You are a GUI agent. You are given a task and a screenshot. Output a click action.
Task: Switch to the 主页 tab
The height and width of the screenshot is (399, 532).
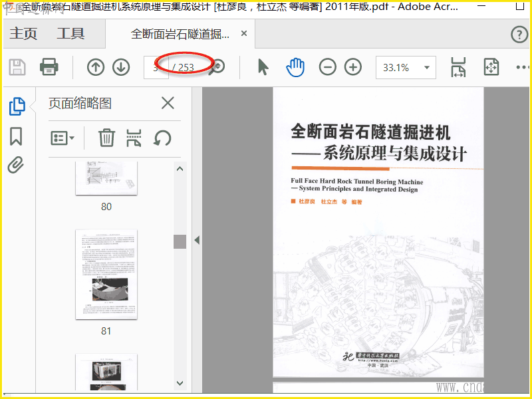pos(23,33)
